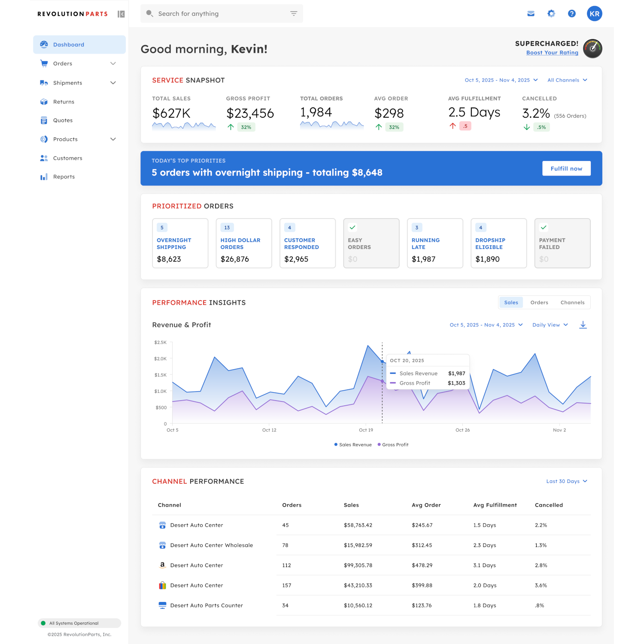644x644 pixels.
Task: Toggle the Sales Revenue legend item
Action: tap(352, 444)
